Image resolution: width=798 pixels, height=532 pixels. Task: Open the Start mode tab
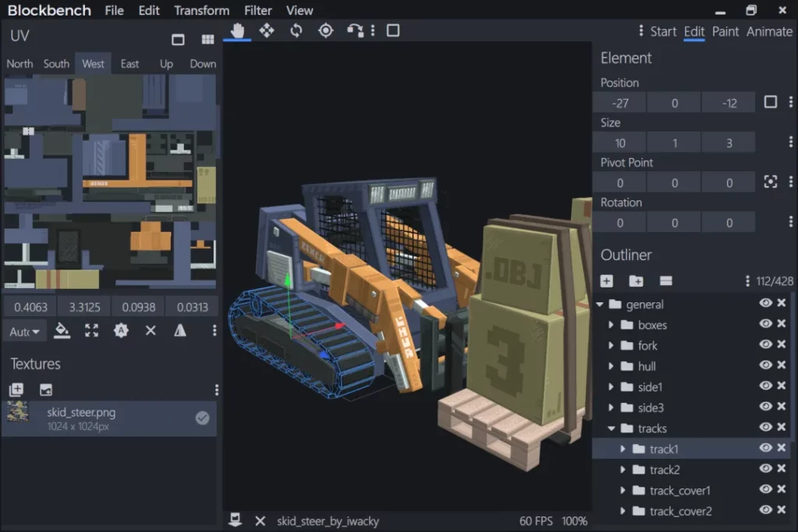[x=663, y=31]
